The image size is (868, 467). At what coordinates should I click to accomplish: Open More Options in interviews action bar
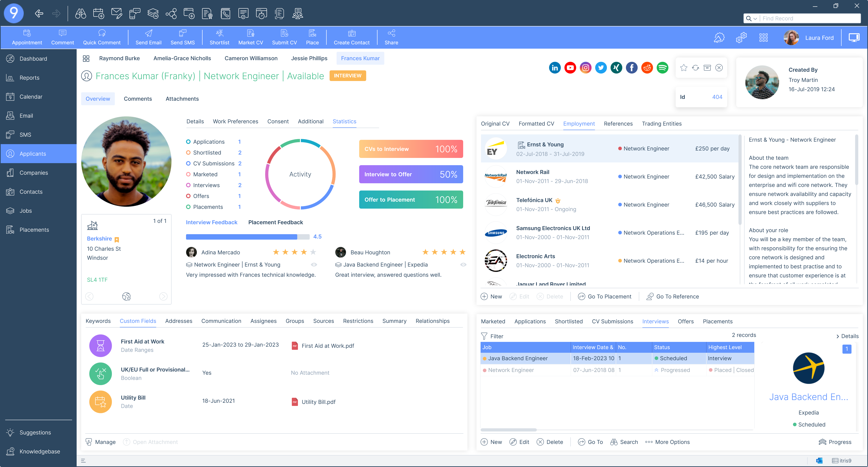(668, 442)
